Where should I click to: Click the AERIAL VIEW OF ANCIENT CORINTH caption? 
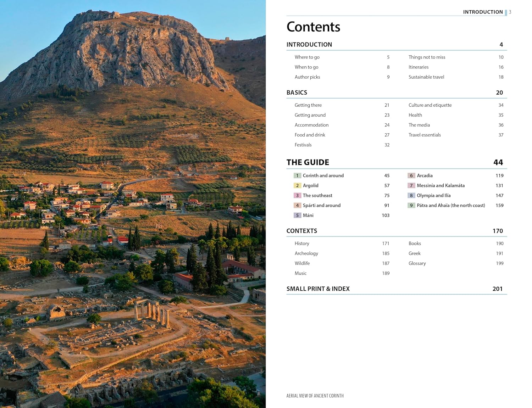click(x=315, y=396)
